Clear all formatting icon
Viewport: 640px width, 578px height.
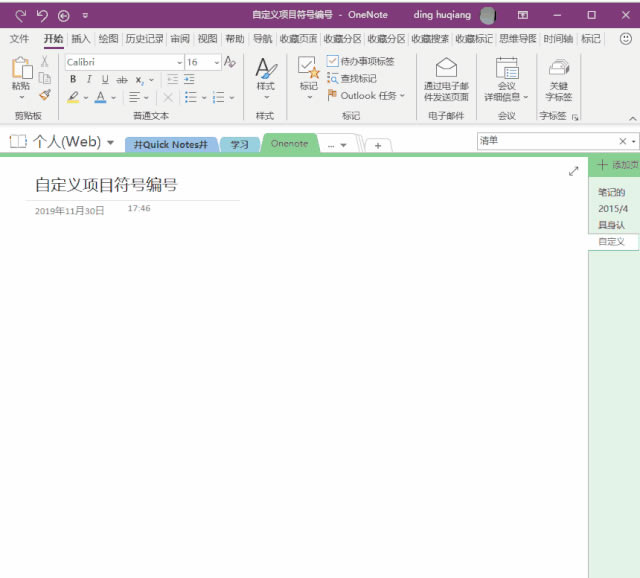tap(230, 62)
